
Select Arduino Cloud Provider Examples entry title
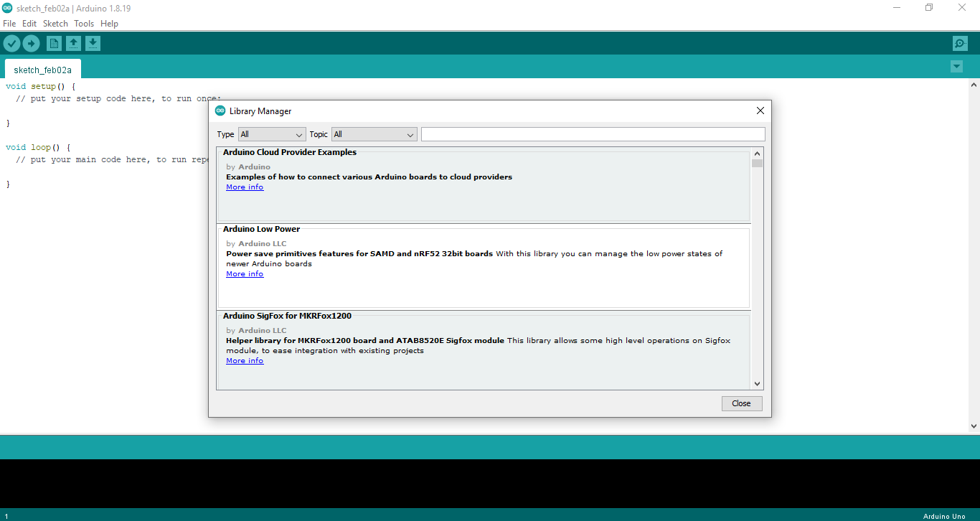[290, 152]
